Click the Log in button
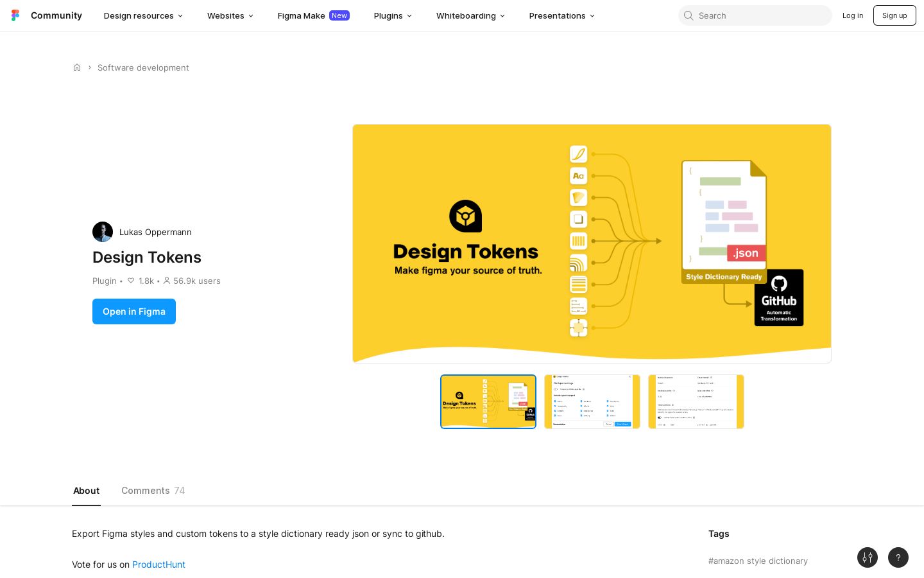Image resolution: width=924 pixels, height=578 pixels. [x=853, y=15]
